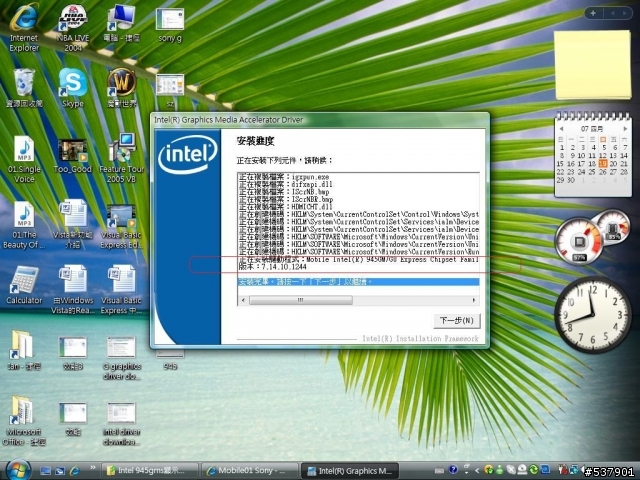Click the Show Desktop quick launch icon
The width and height of the screenshot is (640, 480).
[45, 471]
